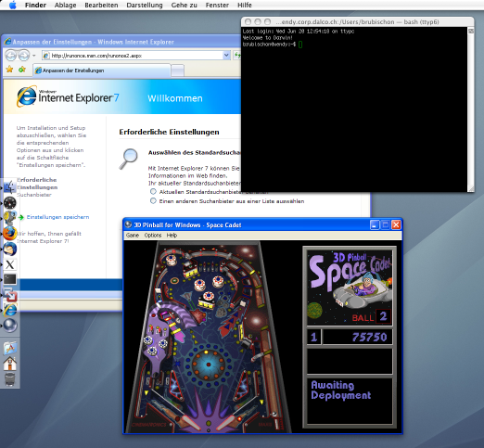Zoom the Terminal window

[268, 22]
